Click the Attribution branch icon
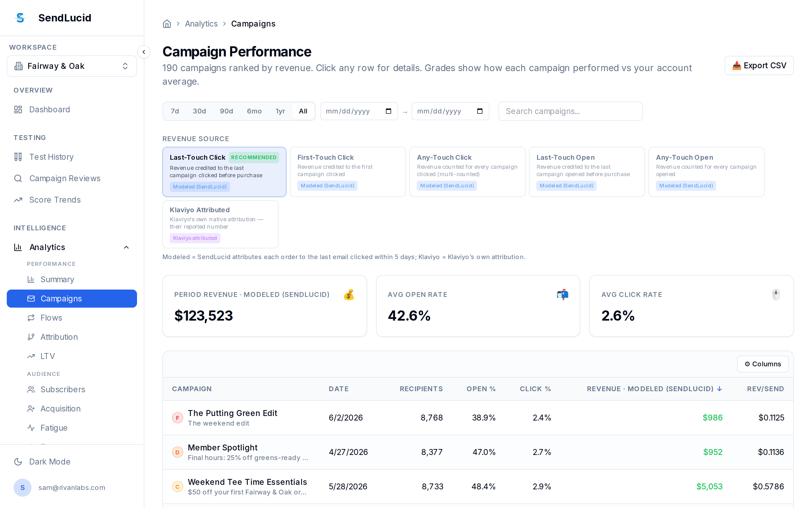Viewport: 812px width, 508px height. pyautogui.click(x=31, y=337)
